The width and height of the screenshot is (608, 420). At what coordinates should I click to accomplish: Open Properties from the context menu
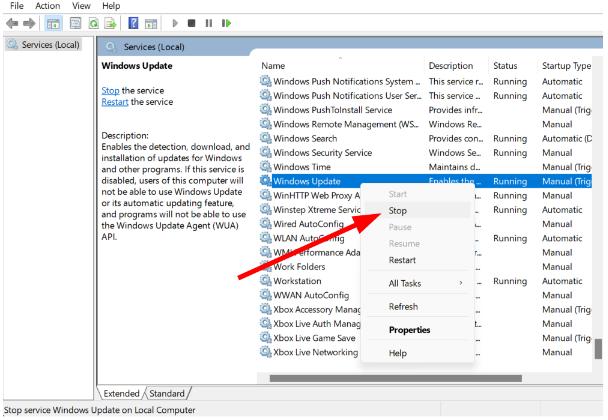[x=418, y=330]
